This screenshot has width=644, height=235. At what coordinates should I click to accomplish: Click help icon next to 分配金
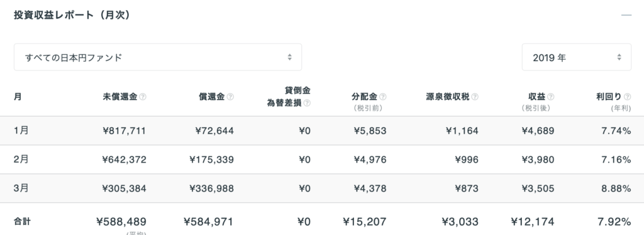tap(383, 97)
